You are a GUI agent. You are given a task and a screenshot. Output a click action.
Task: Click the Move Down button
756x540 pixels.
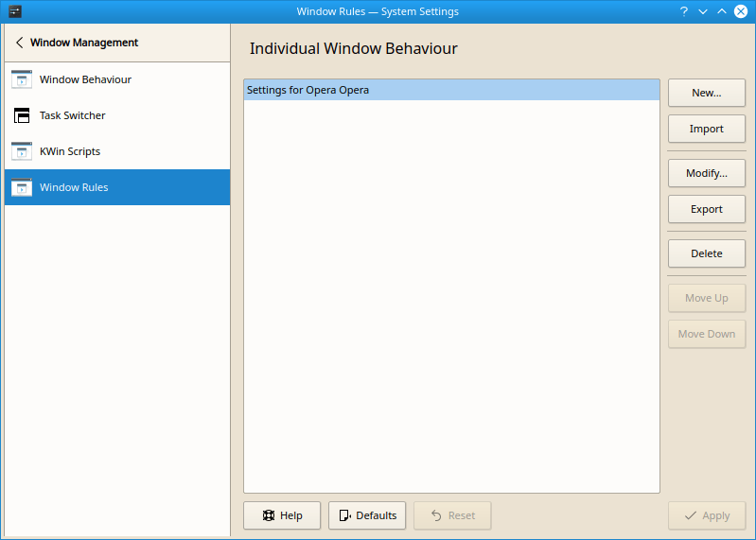(707, 334)
